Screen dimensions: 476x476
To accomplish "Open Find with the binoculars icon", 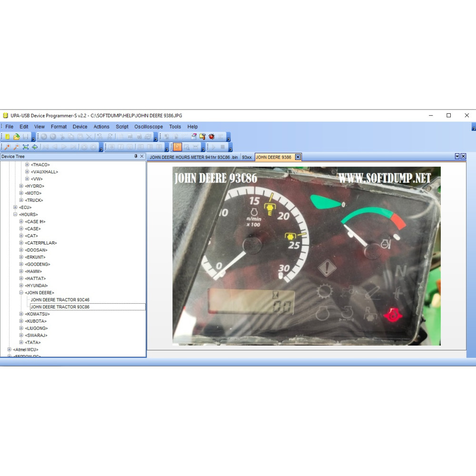I will tap(99, 137).
